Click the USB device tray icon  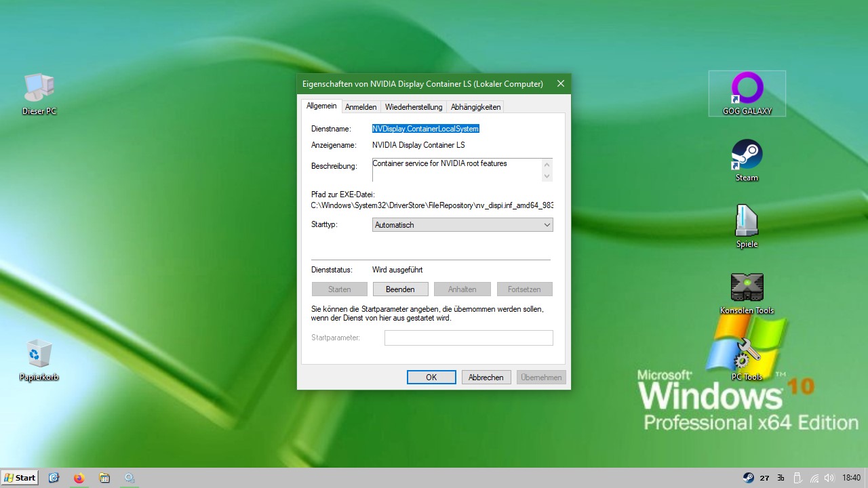(798, 478)
